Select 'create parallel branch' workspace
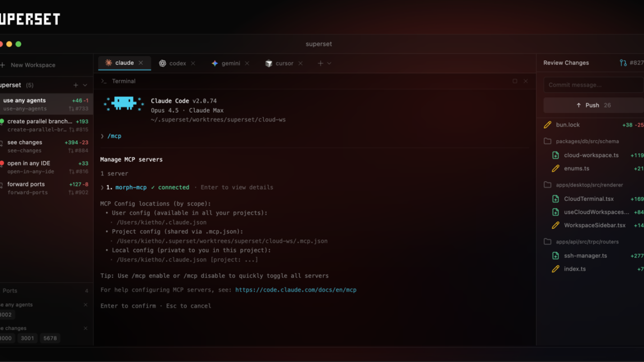Viewport: 644px width, 362px height. point(46,125)
